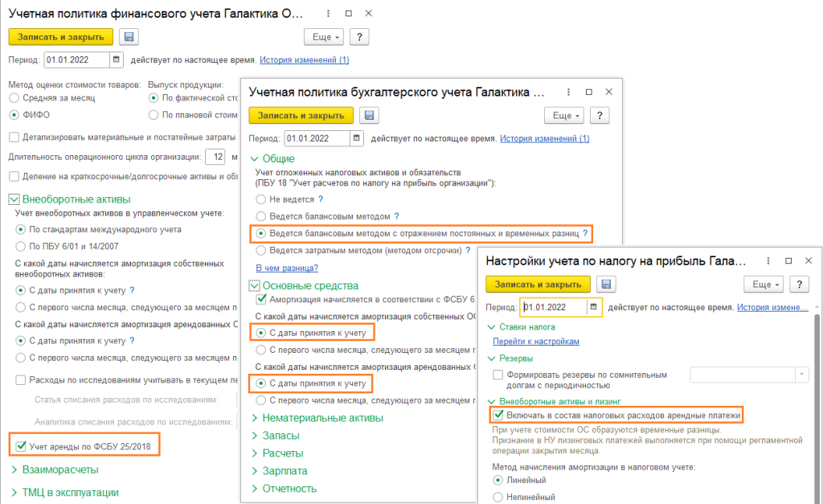The width and height of the screenshot is (823, 504).
Task: Click the save diskette icon in accounting policy window
Action: (x=368, y=116)
